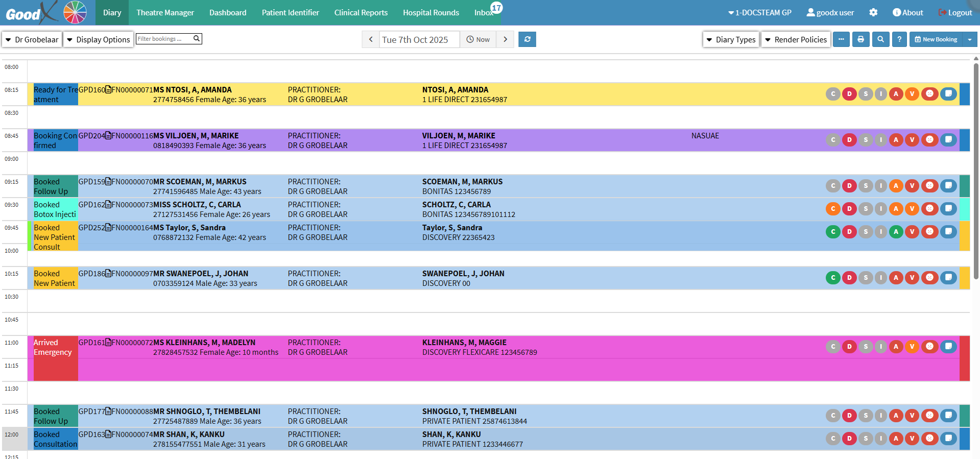Open the settings gear icon
This screenshot has width=980, height=459.
tap(873, 12)
